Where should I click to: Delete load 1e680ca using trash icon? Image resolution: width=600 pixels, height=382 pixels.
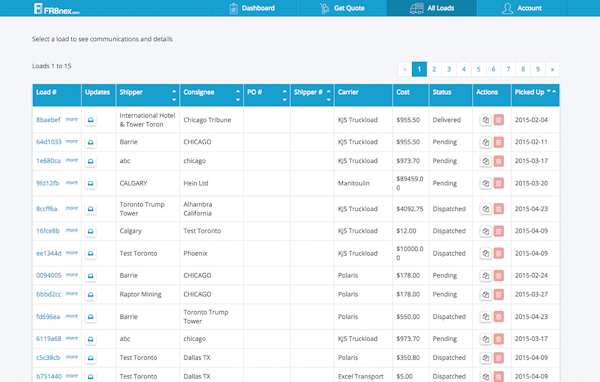(x=498, y=161)
